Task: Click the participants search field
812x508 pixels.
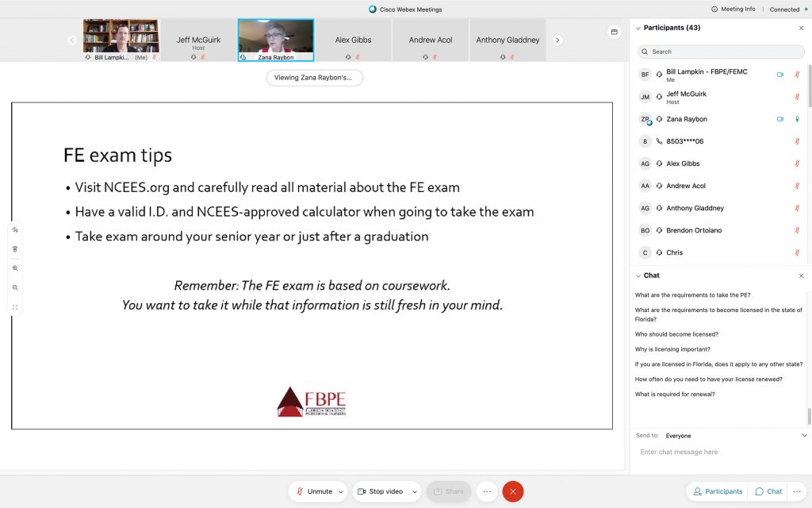Action: [x=720, y=52]
